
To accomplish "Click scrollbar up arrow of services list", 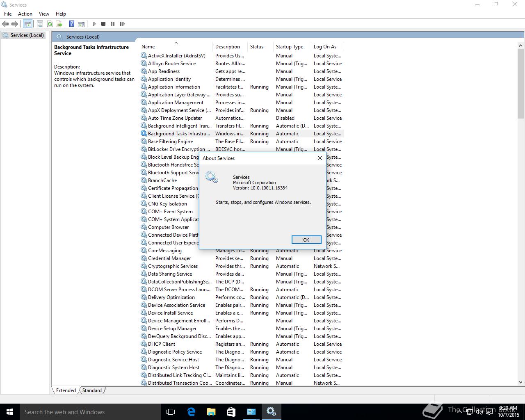I will point(521,45).
